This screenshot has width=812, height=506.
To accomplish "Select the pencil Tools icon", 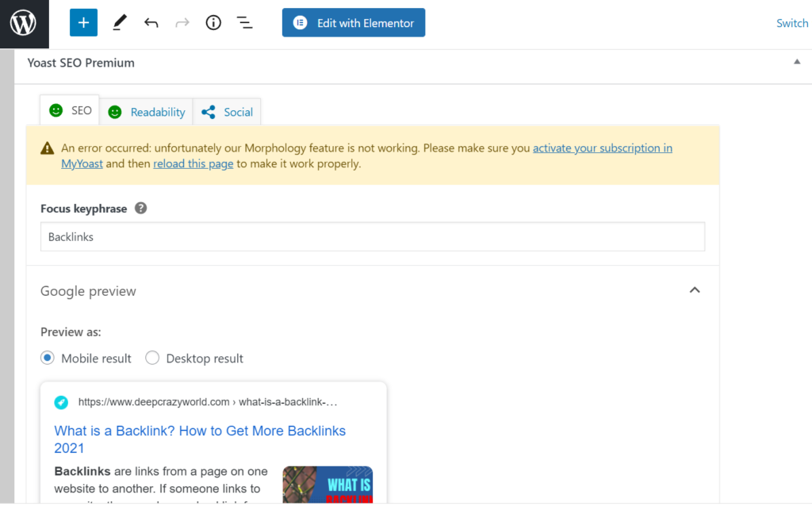I will (x=120, y=23).
